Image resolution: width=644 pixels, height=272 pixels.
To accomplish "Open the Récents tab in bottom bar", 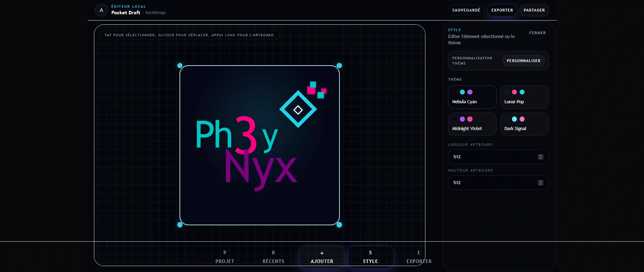I will point(273,257).
